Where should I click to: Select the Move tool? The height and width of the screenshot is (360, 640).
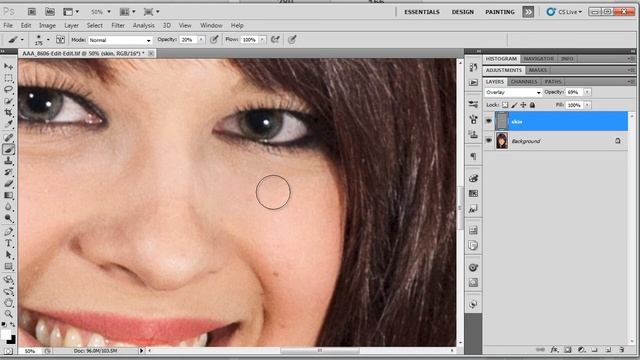pyautogui.click(x=8, y=66)
